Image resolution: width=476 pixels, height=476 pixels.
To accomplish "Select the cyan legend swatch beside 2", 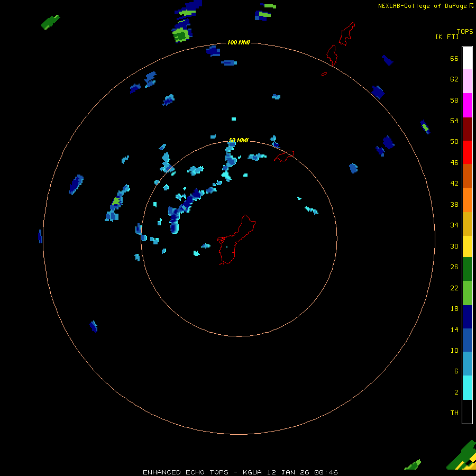I will point(467,388).
